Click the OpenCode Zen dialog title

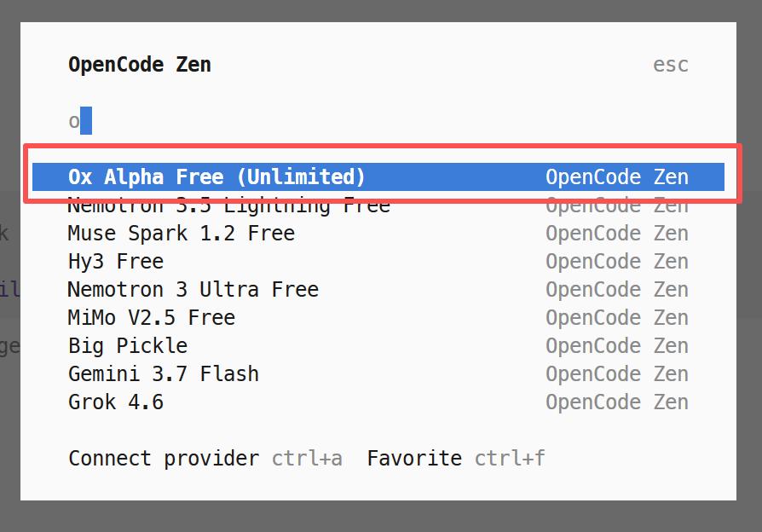tap(140, 65)
